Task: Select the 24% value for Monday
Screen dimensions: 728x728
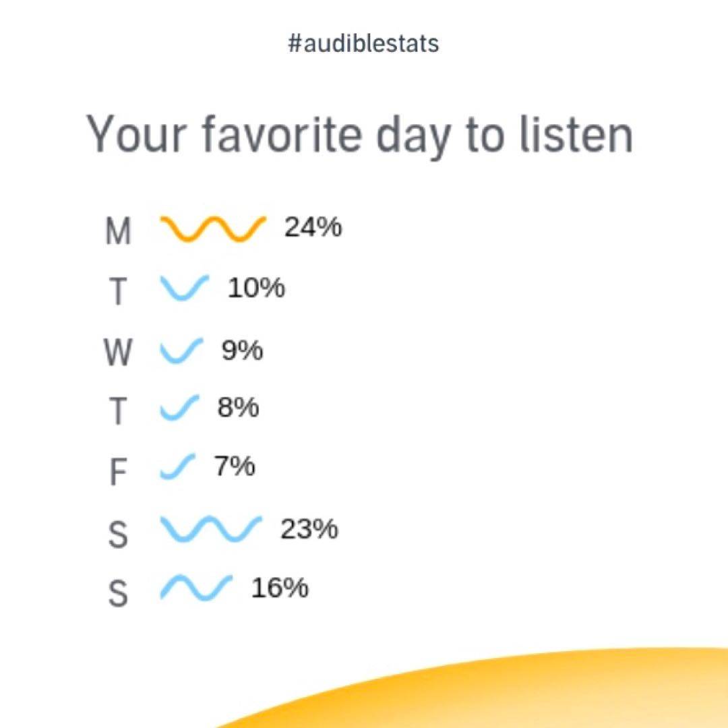Action: coord(313,228)
